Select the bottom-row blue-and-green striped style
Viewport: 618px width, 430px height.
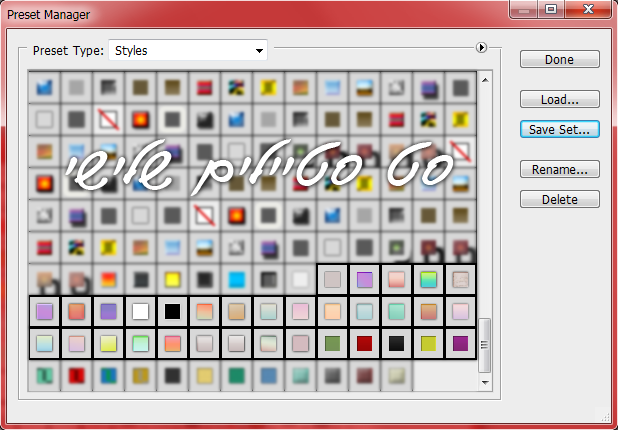(x=108, y=376)
